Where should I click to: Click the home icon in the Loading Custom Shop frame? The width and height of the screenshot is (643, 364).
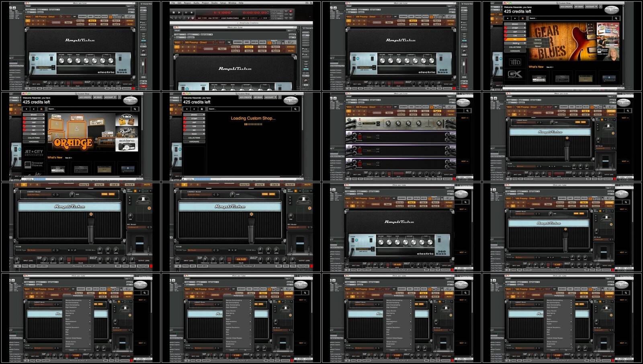[x=202, y=109]
